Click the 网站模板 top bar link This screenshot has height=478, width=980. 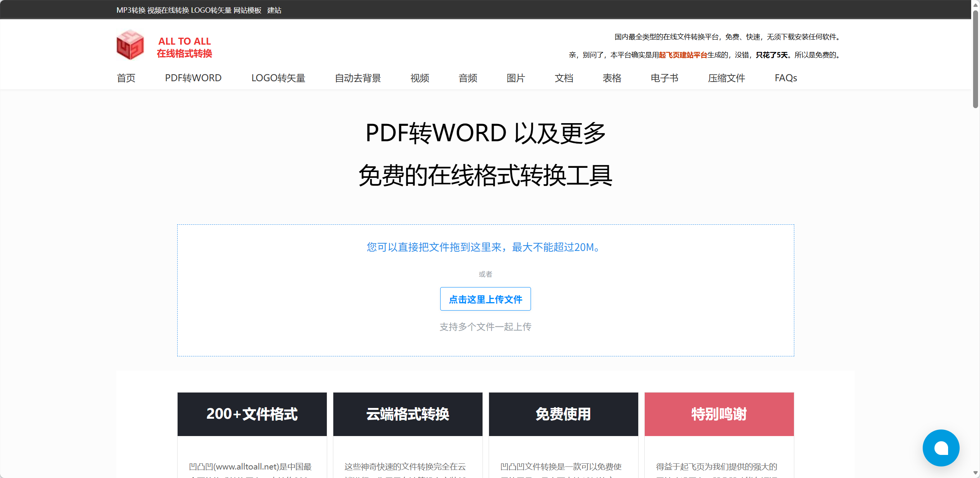248,10
